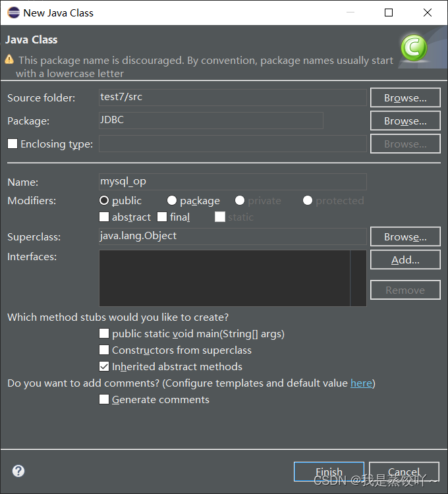This screenshot has height=494, width=448.
Task: Uncheck Inherited abstract methods
Action: pyautogui.click(x=104, y=367)
